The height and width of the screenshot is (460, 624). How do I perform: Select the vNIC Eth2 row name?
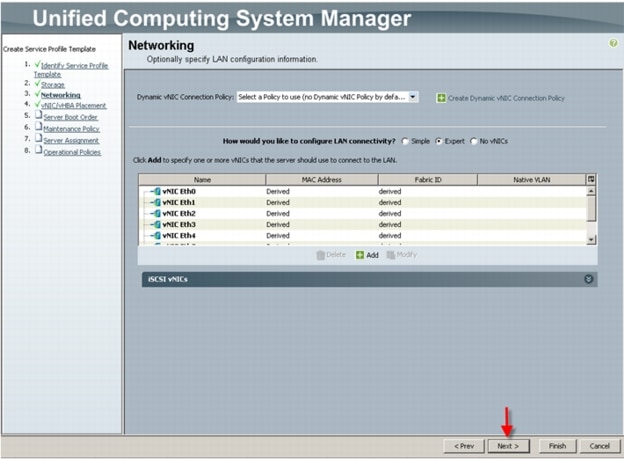tap(179, 214)
